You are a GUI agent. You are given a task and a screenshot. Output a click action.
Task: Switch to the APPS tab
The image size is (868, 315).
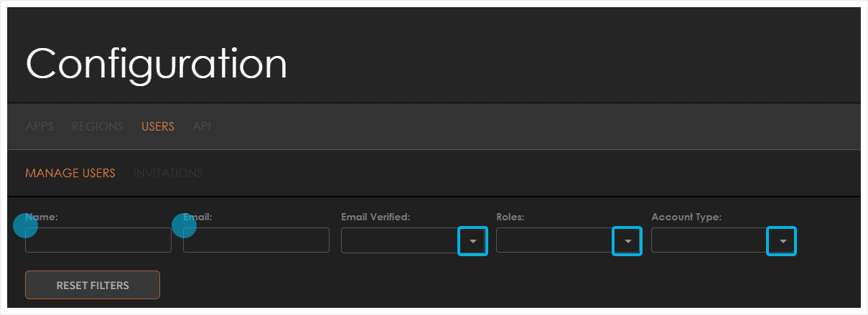(39, 126)
